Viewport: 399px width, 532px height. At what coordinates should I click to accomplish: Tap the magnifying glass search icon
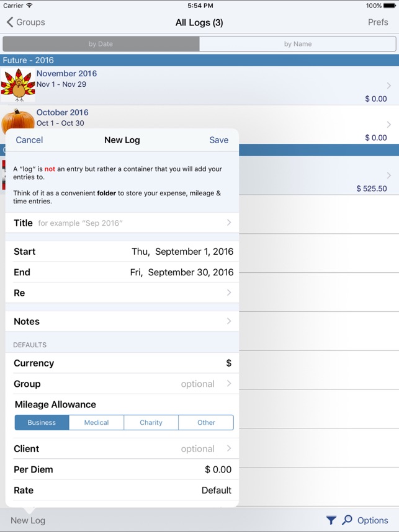click(x=347, y=520)
